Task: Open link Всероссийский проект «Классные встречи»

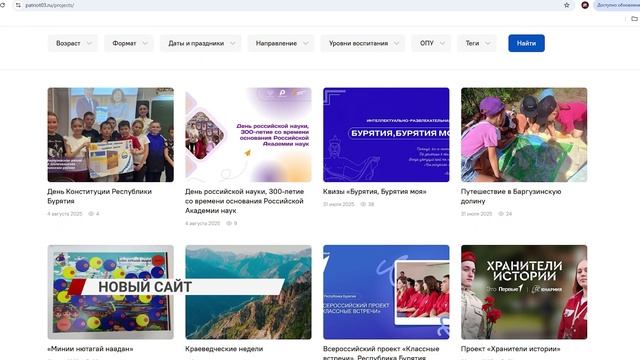Action: 381,353
